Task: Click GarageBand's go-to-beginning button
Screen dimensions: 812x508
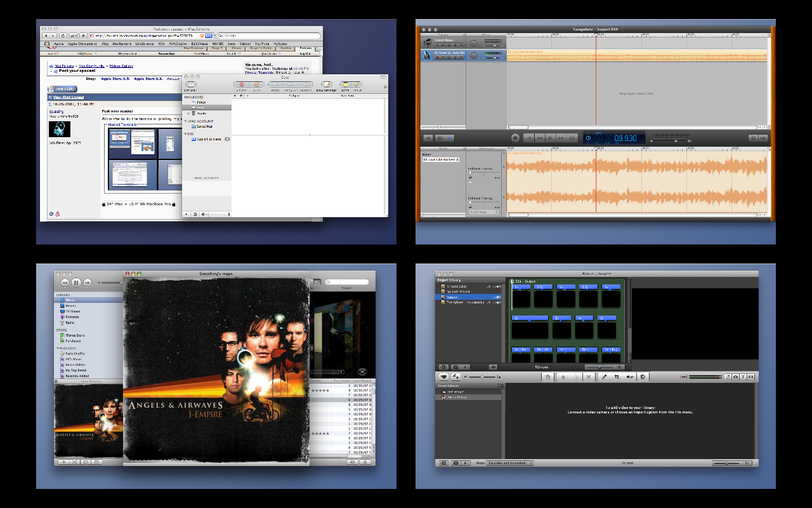Action: [528, 137]
